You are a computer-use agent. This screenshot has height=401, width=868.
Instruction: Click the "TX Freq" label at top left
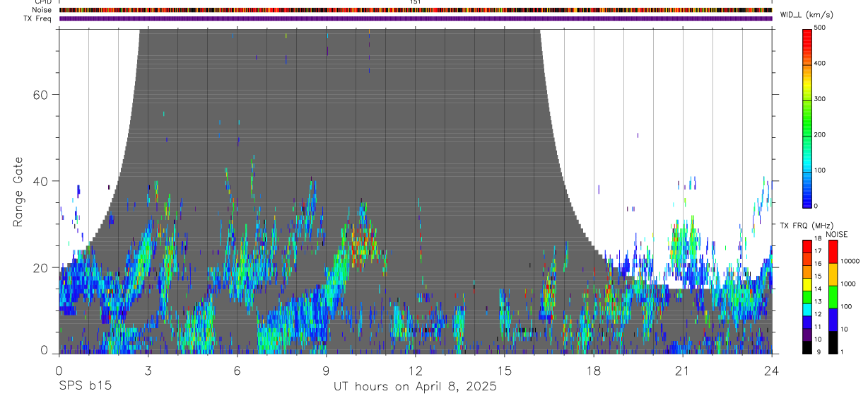pyautogui.click(x=37, y=18)
